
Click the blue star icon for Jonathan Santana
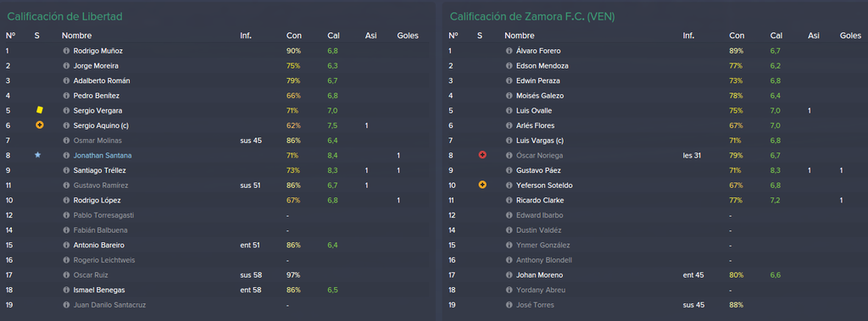point(37,156)
